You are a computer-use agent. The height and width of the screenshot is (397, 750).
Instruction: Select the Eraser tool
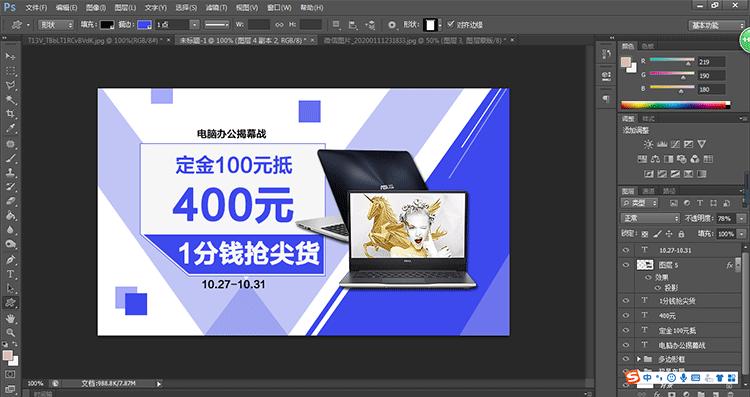coord(10,201)
